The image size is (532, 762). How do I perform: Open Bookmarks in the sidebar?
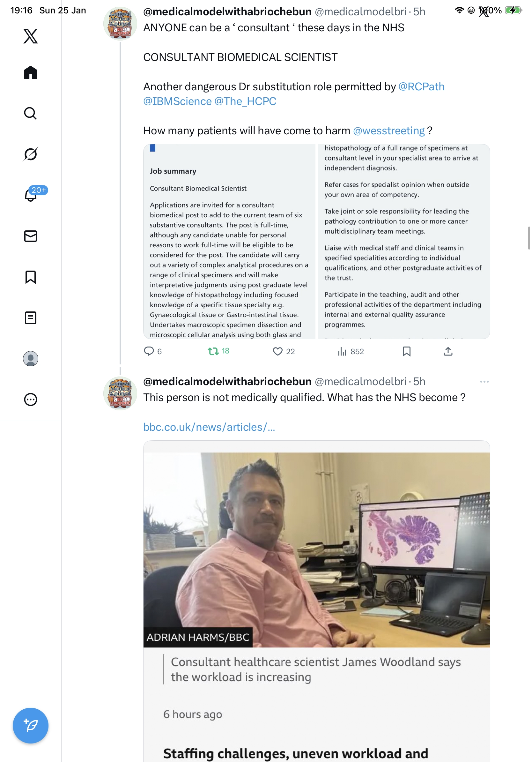tap(31, 277)
